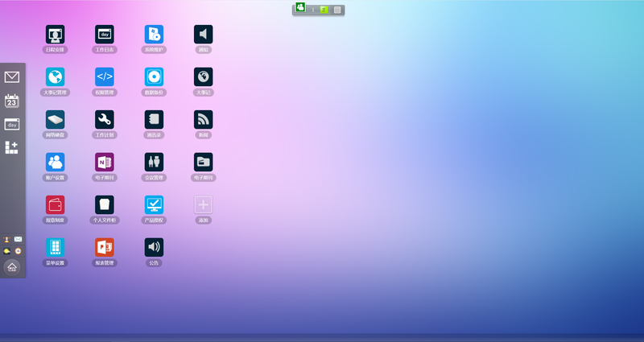644x342 pixels.
Task: Switch to desktop page 2 in top bar
Action: (324, 10)
